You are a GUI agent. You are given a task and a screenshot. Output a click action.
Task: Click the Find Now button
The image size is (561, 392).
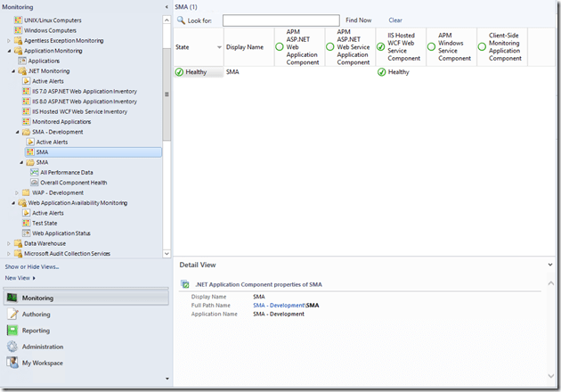click(x=359, y=20)
